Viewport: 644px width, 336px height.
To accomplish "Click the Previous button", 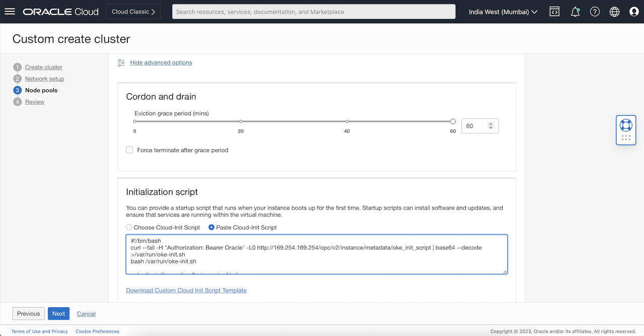I will (29, 313).
